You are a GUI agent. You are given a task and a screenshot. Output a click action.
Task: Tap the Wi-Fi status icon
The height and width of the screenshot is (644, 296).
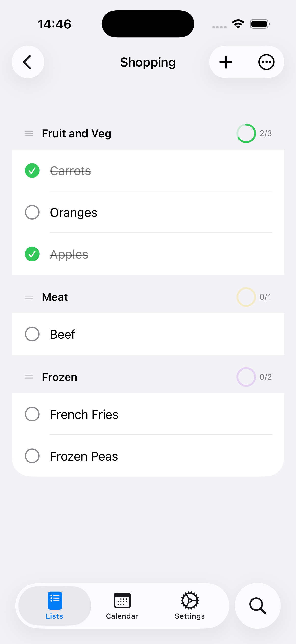point(238,24)
